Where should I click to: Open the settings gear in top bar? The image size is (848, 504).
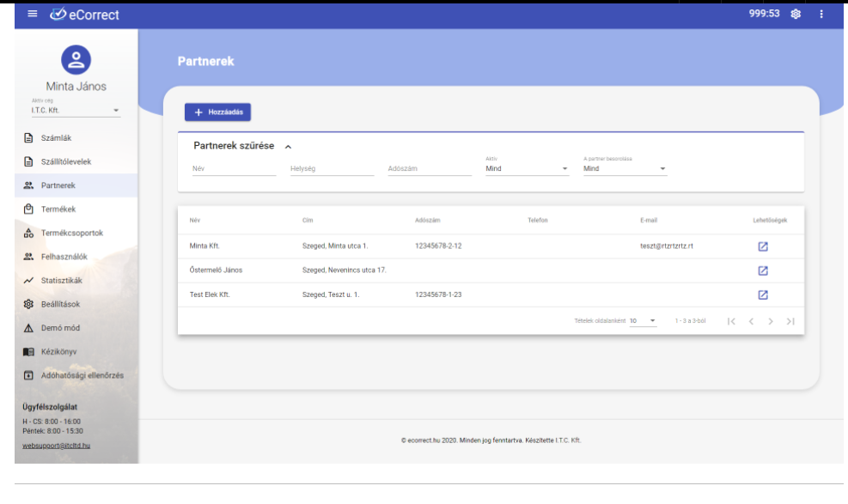[x=796, y=14]
